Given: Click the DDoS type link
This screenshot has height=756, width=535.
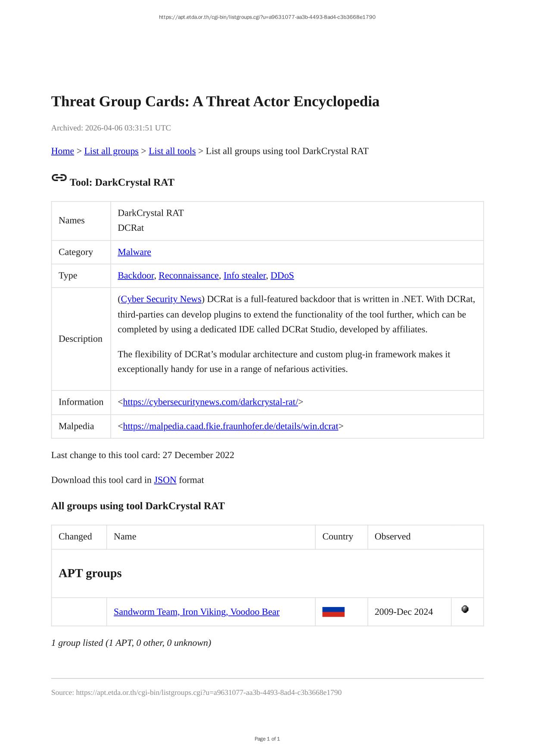Looking at the screenshot, I should pos(282,276).
